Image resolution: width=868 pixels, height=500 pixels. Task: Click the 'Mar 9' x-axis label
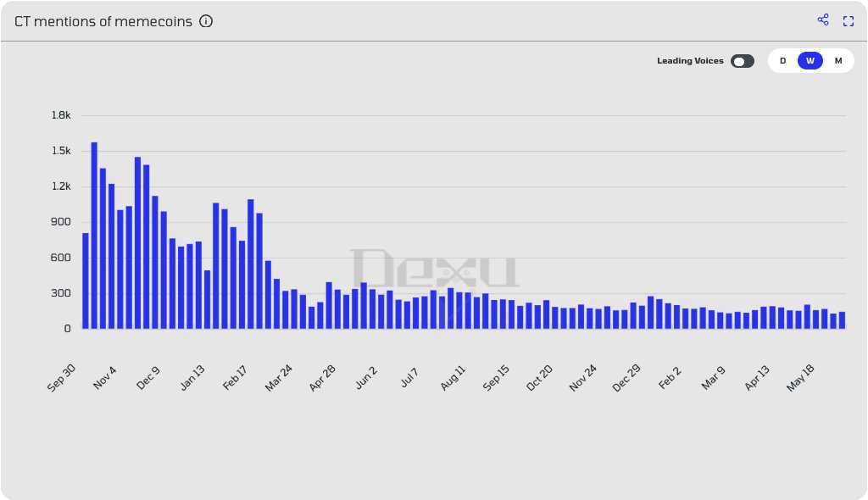pyautogui.click(x=713, y=378)
